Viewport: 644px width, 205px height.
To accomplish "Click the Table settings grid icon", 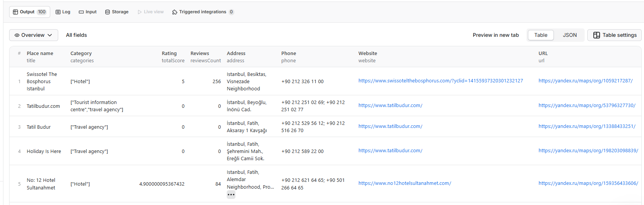I will pyautogui.click(x=596, y=35).
